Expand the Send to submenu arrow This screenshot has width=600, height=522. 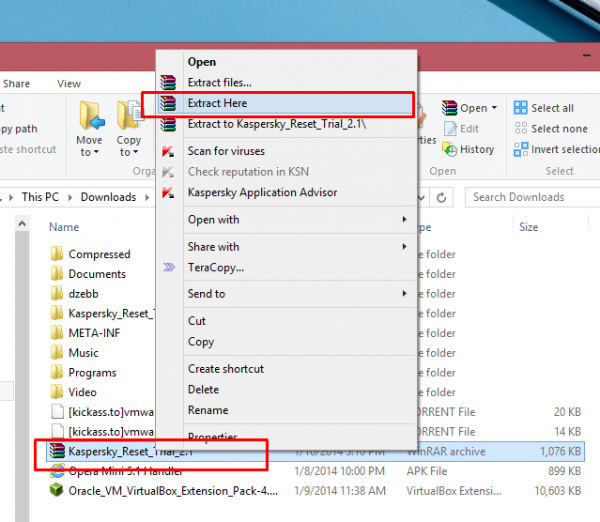tap(404, 294)
